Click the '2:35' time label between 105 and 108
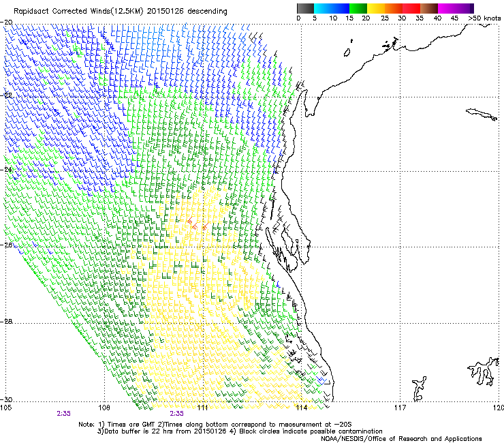Viewport: 504px width, 443px height. click(63, 414)
